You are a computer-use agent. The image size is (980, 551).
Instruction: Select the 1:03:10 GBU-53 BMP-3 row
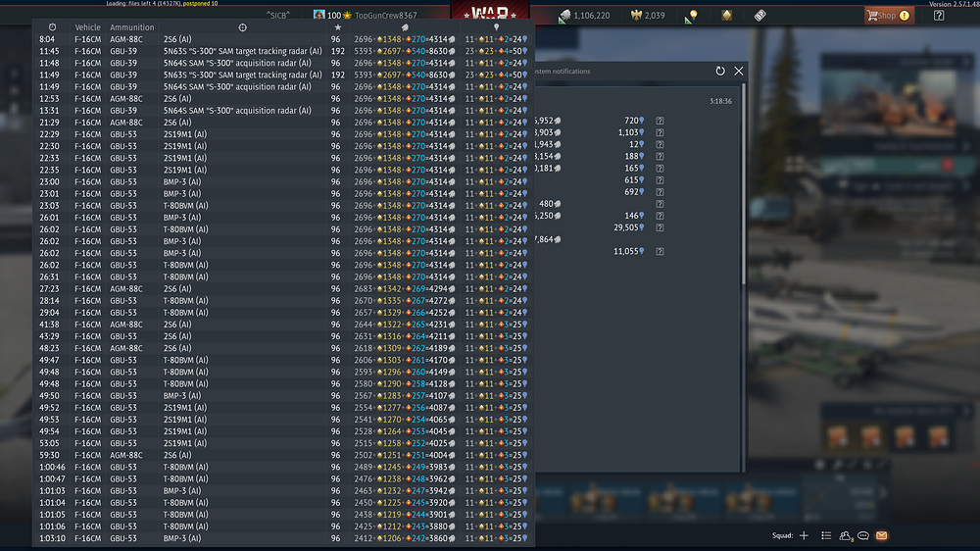point(284,538)
